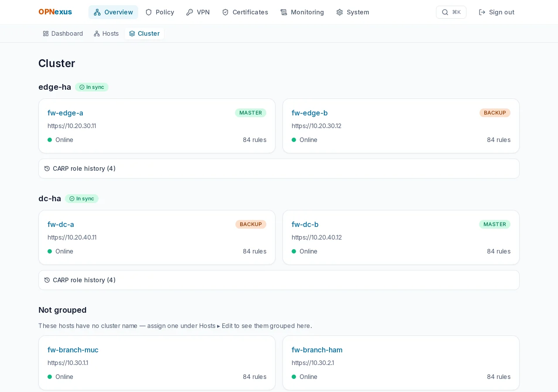The image size is (558, 392).
Task: Click the 84 rules count on fw-edge-b
Action: 499,140
